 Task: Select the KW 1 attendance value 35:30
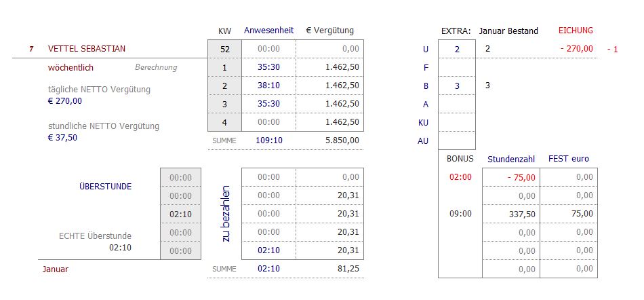[268, 67]
